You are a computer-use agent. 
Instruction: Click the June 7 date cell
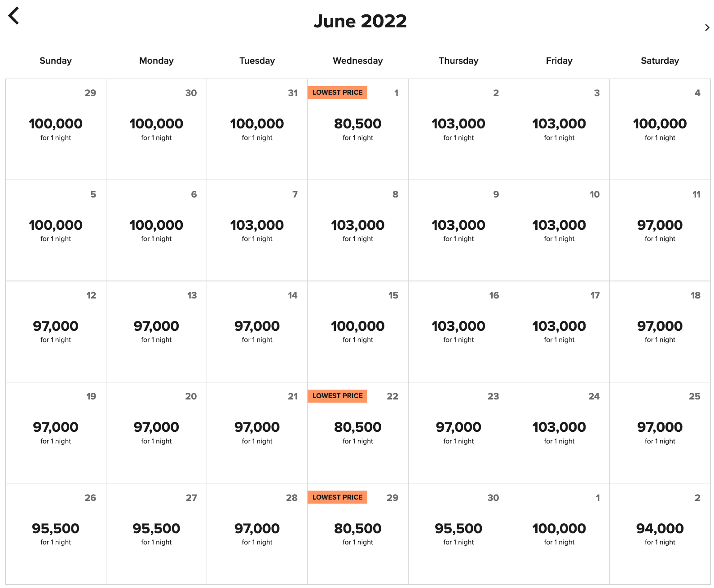tap(257, 230)
